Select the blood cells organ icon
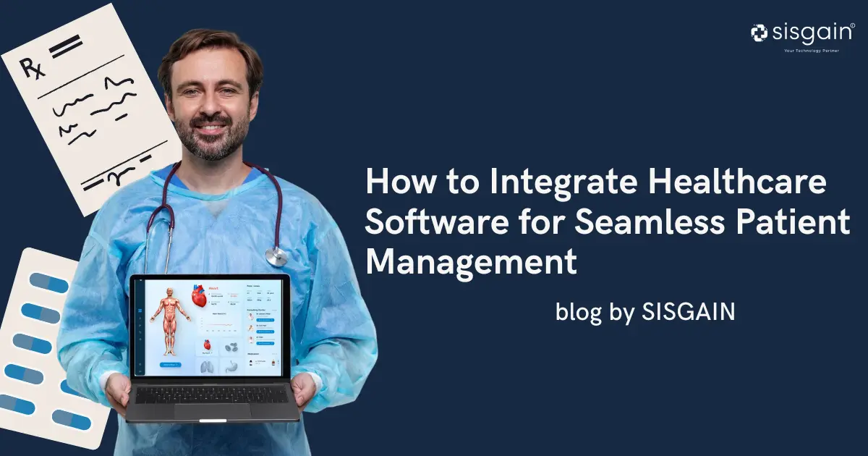The height and width of the screenshot is (456, 868). coord(232,346)
